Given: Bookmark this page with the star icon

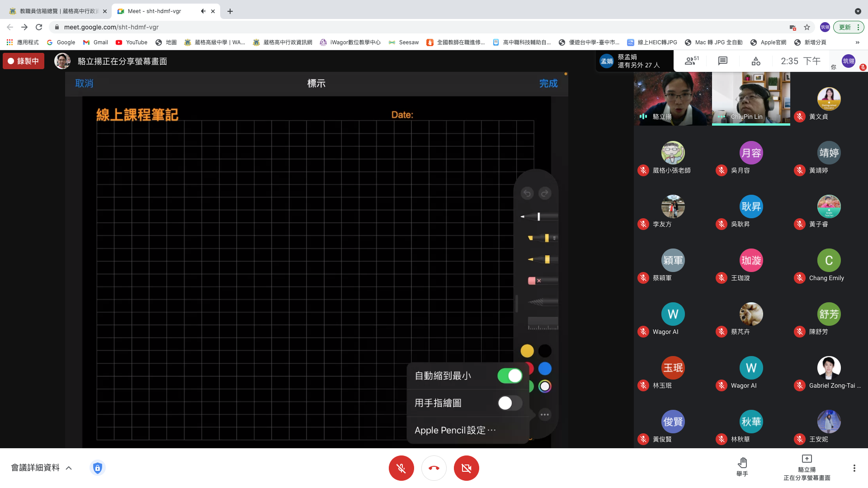Looking at the screenshot, I should [x=807, y=27].
